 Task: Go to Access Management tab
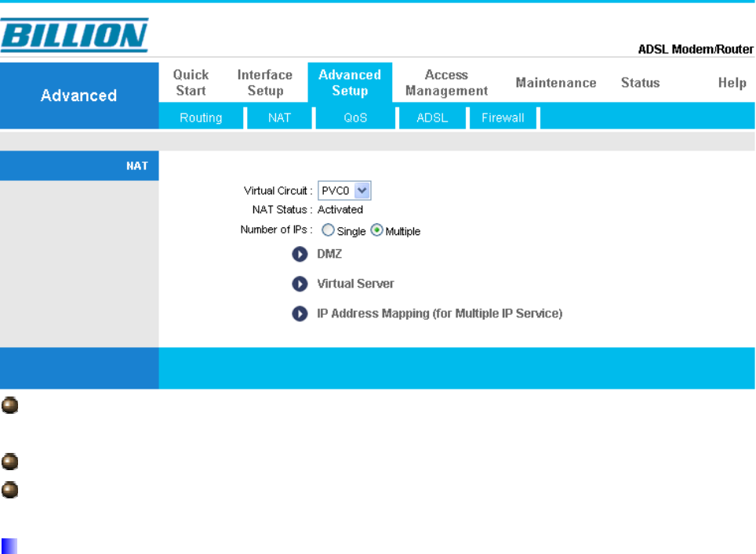tap(446, 82)
